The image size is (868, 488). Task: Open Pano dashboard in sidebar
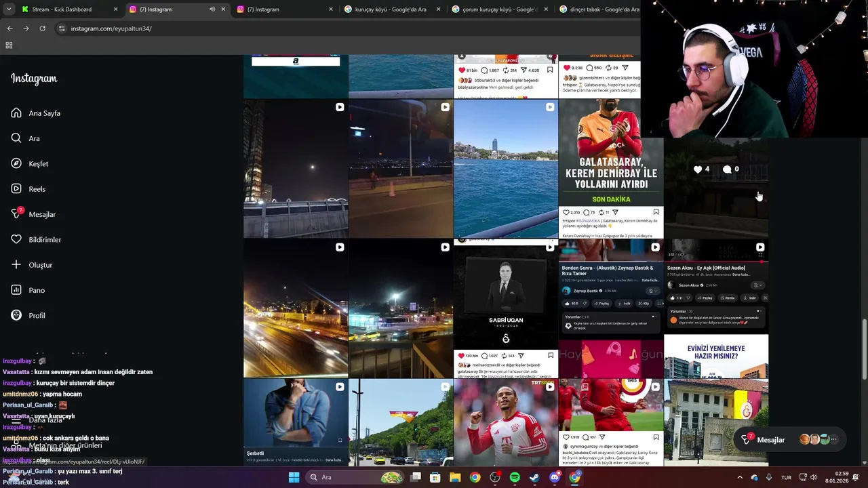coord(28,290)
